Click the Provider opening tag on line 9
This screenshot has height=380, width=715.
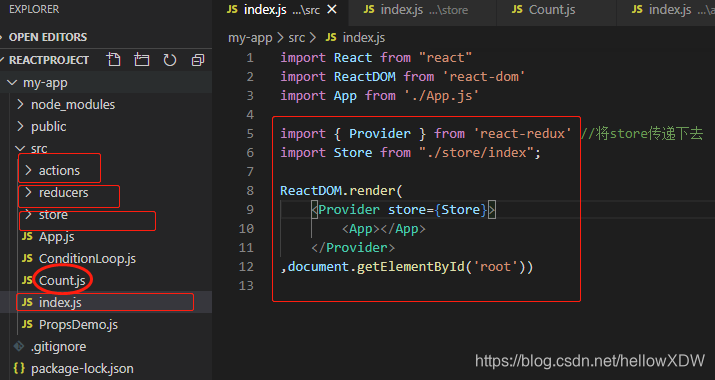tap(404, 209)
